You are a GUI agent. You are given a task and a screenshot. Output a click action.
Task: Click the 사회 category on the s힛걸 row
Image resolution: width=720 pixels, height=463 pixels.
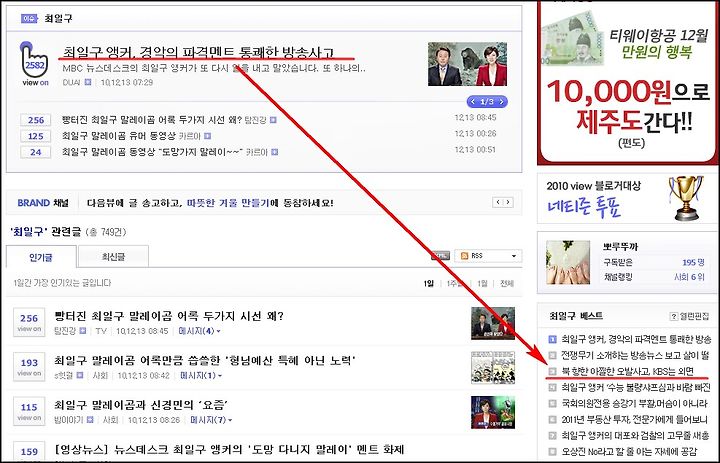[100, 375]
